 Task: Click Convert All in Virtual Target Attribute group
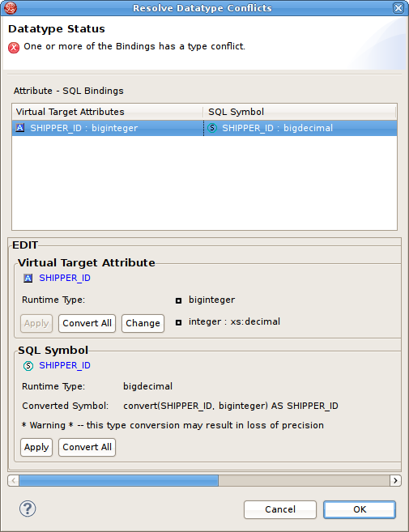[x=87, y=323]
